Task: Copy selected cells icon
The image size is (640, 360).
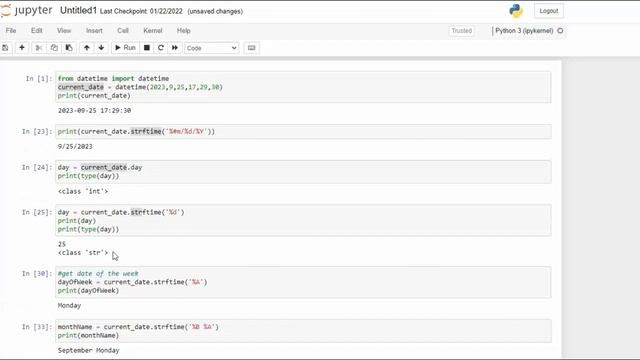Action: [x=54, y=48]
